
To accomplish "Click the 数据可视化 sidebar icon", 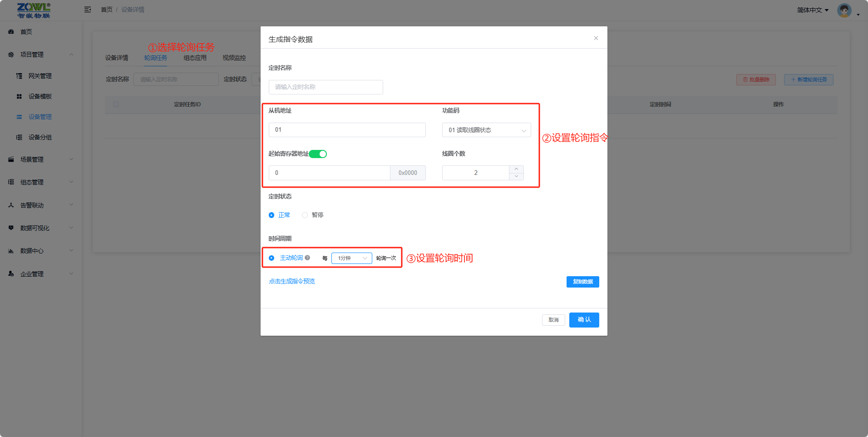I will pos(11,228).
